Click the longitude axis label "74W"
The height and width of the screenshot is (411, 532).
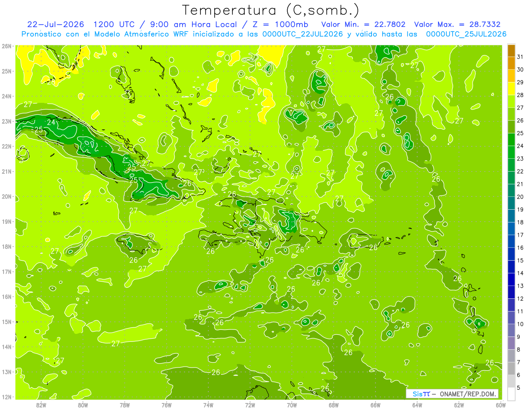click(x=208, y=405)
